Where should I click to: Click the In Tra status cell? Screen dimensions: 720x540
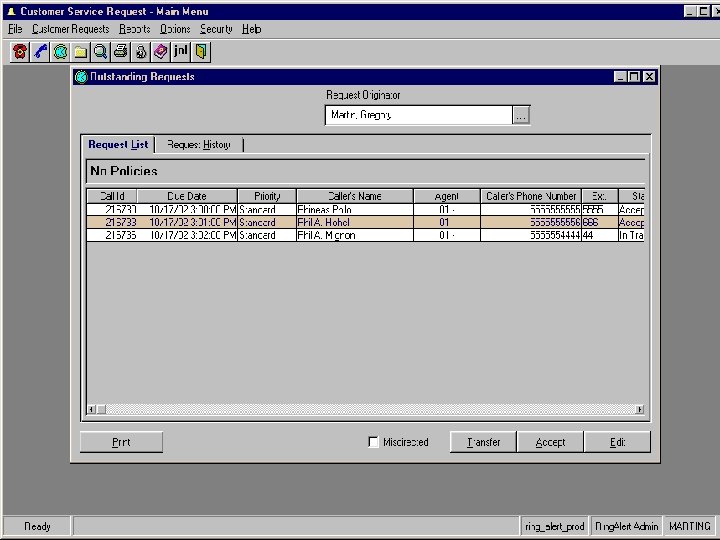(631, 236)
